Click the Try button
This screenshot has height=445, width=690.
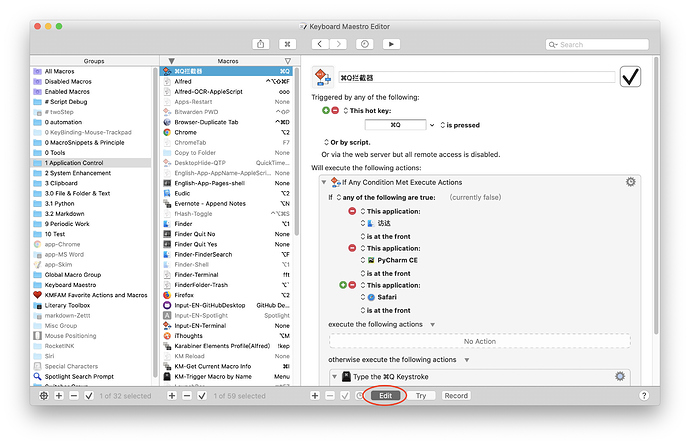(421, 396)
